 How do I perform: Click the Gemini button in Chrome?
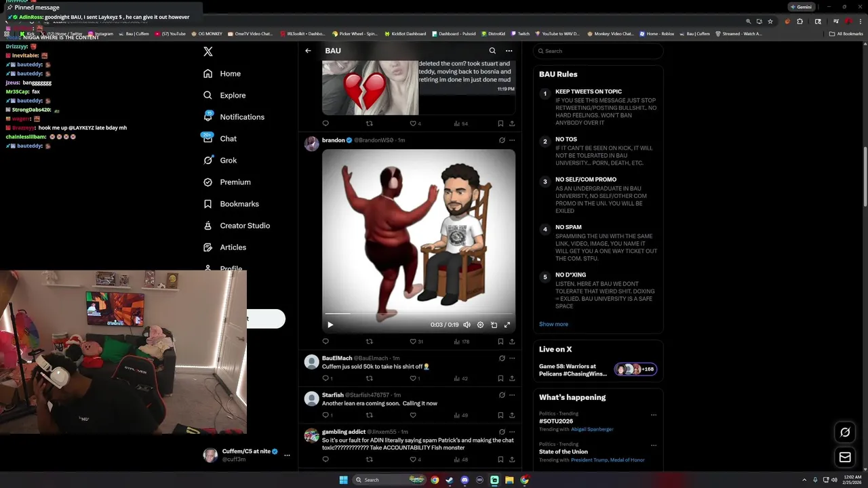click(x=801, y=7)
